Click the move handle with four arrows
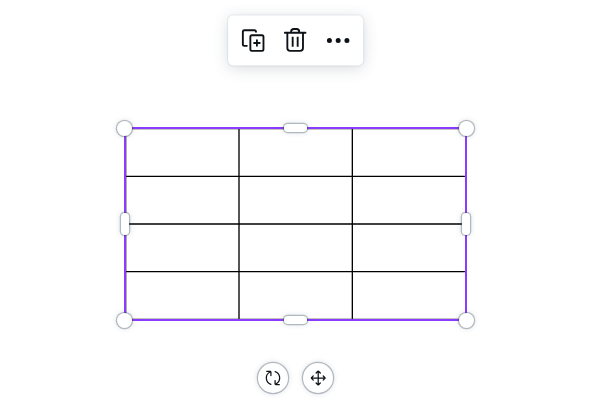 coord(318,378)
